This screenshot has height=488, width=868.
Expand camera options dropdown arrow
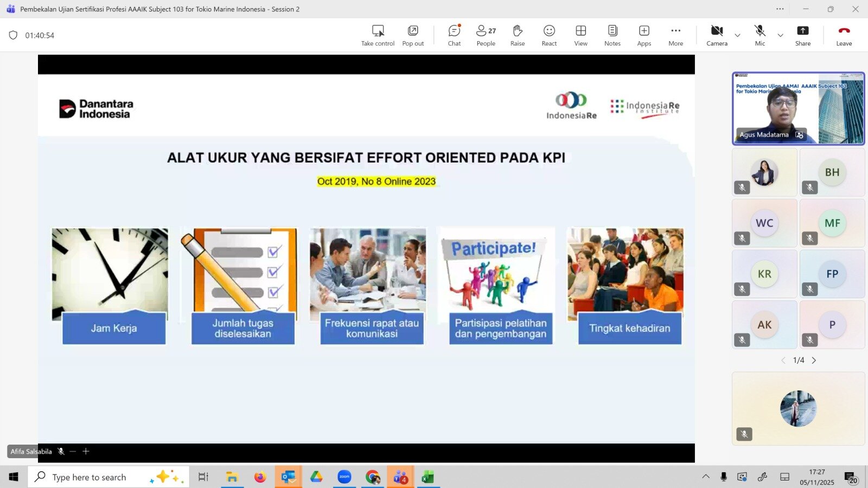click(737, 36)
